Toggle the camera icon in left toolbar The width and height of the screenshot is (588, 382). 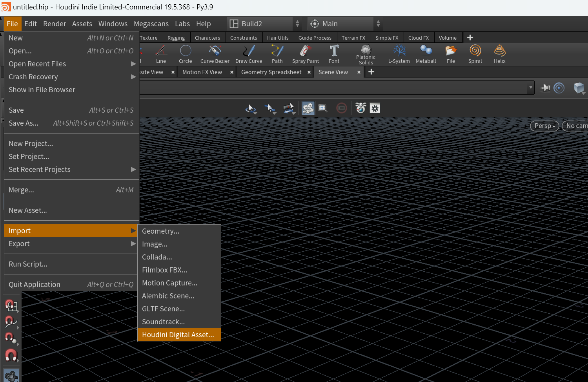[11, 376]
